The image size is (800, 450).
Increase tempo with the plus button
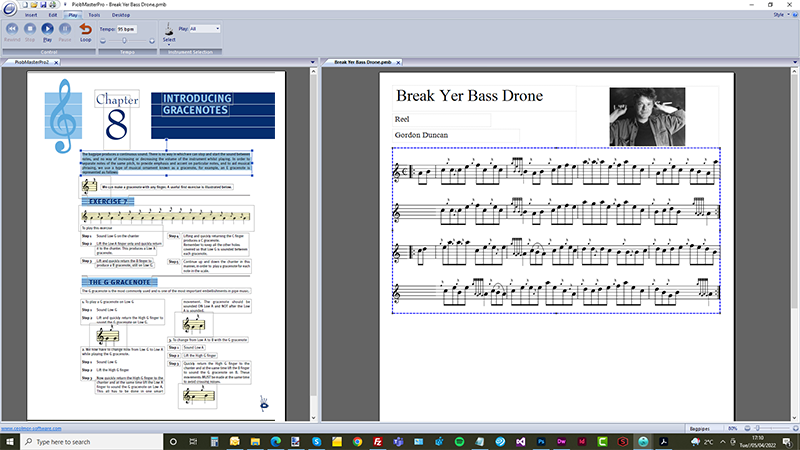tap(152, 41)
